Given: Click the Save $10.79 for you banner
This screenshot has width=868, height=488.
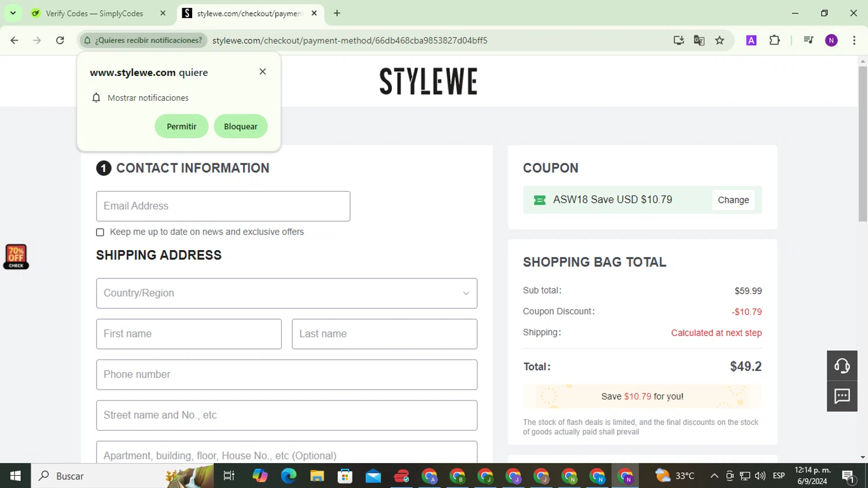Looking at the screenshot, I should click(x=642, y=397).
